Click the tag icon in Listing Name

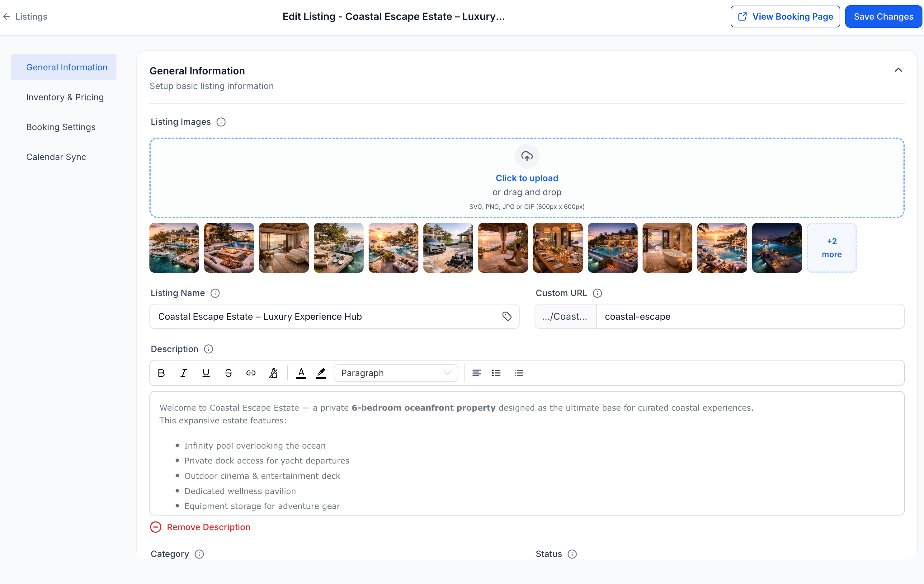pyautogui.click(x=507, y=316)
